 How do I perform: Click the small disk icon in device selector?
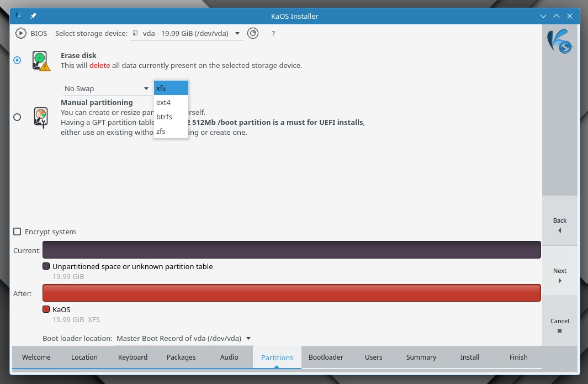(135, 33)
